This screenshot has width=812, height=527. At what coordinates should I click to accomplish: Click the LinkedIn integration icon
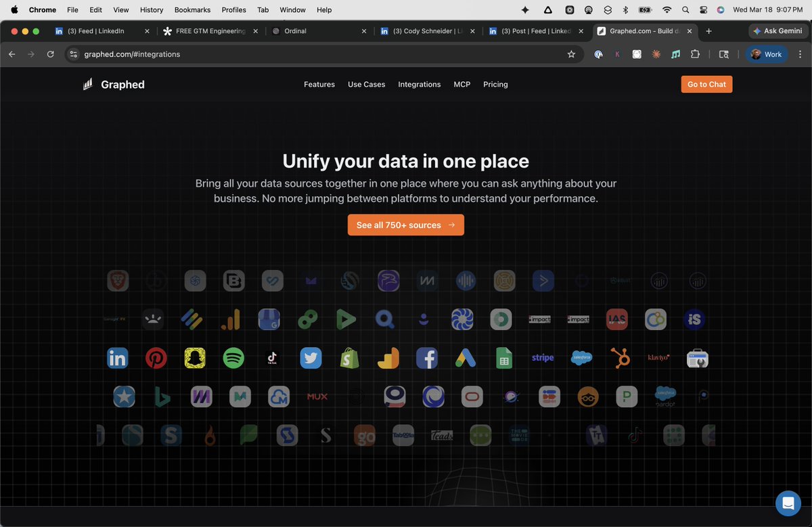118,358
